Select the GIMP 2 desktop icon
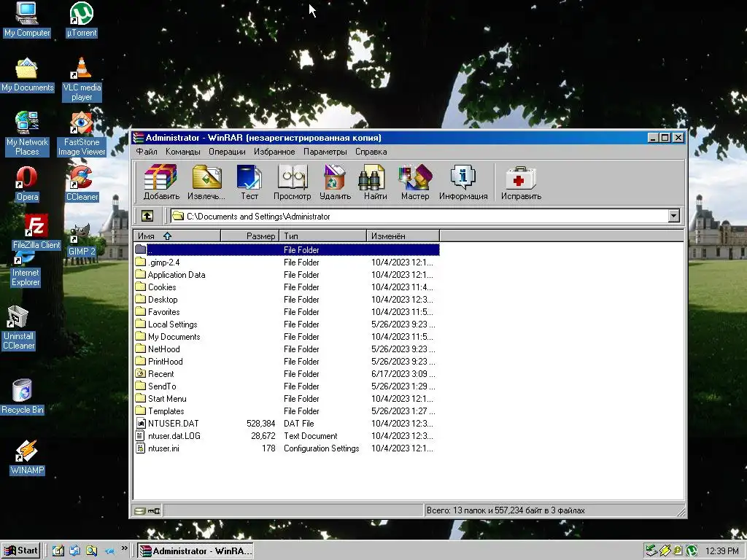The image size is (747, 560). (x=81, y=239)
